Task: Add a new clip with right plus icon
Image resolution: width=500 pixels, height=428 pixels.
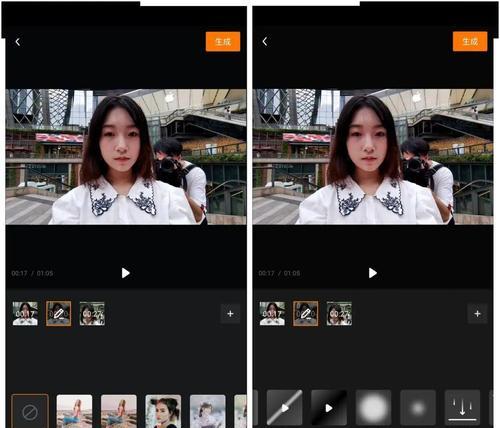Action: (x=477, y=314)
